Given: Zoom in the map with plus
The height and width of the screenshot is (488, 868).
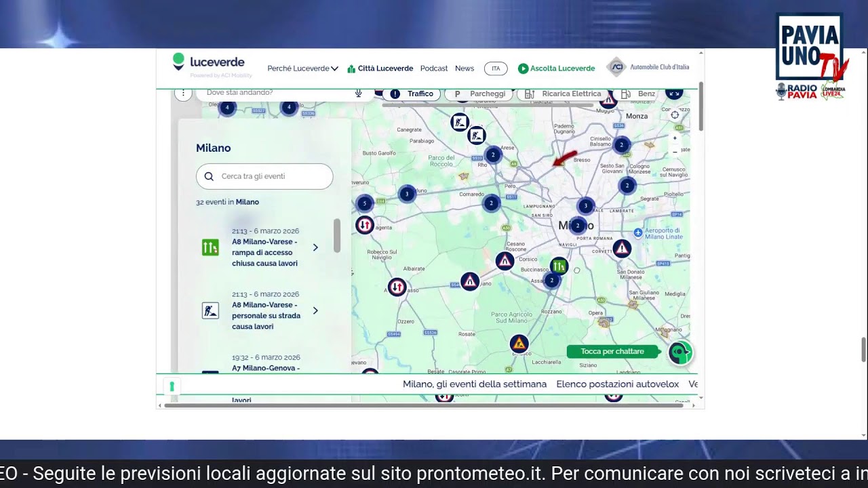Looking at the screenshot, I should pos(675,138).
